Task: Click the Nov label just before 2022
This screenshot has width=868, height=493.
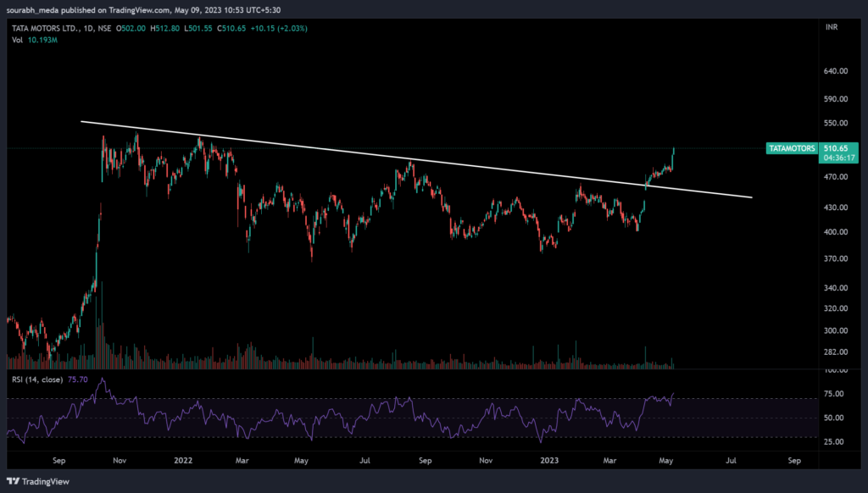Action: pos(120,460)
